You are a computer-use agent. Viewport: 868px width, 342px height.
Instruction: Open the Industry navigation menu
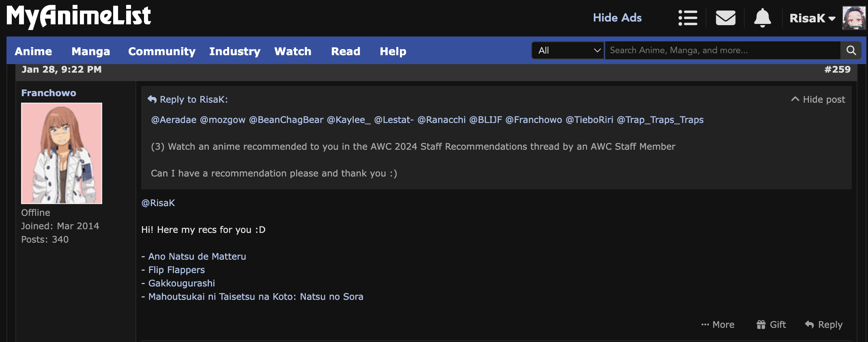[235, 51]
